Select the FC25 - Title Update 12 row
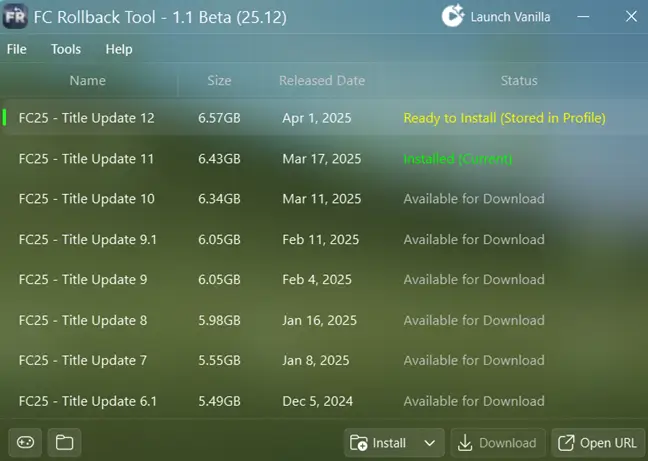 click(324, 118)
